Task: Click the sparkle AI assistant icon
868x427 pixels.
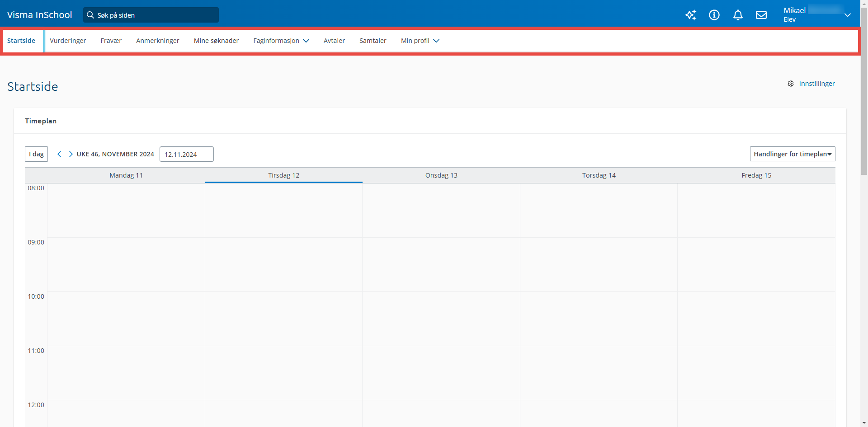Action: [690, 15]
